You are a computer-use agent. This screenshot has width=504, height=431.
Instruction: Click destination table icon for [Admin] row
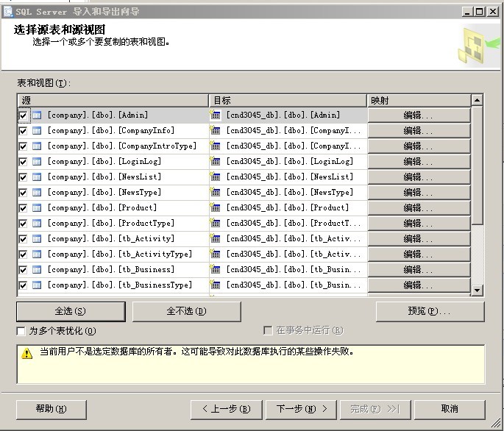(215, 115)
